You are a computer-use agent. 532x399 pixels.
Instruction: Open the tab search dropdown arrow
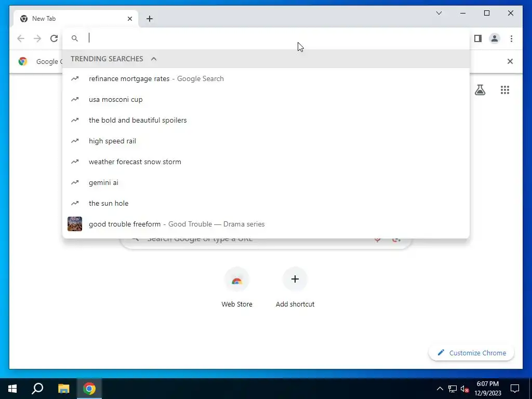438,13
